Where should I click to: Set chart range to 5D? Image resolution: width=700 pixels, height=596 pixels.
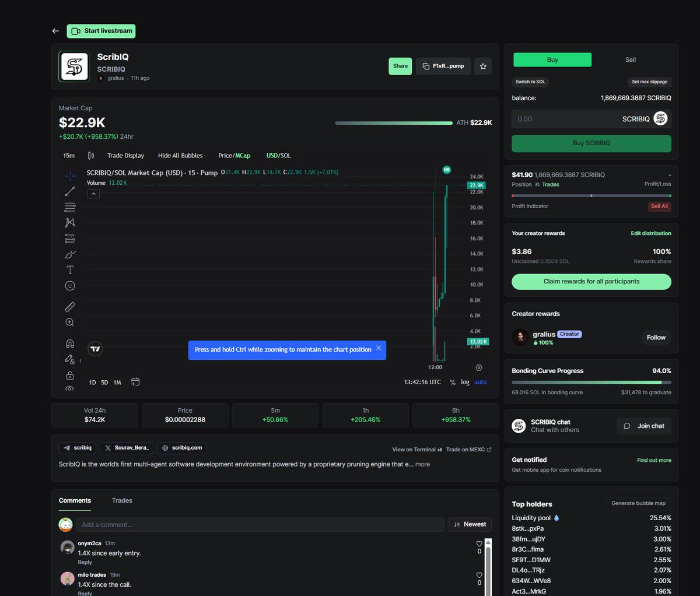point(104,383)
